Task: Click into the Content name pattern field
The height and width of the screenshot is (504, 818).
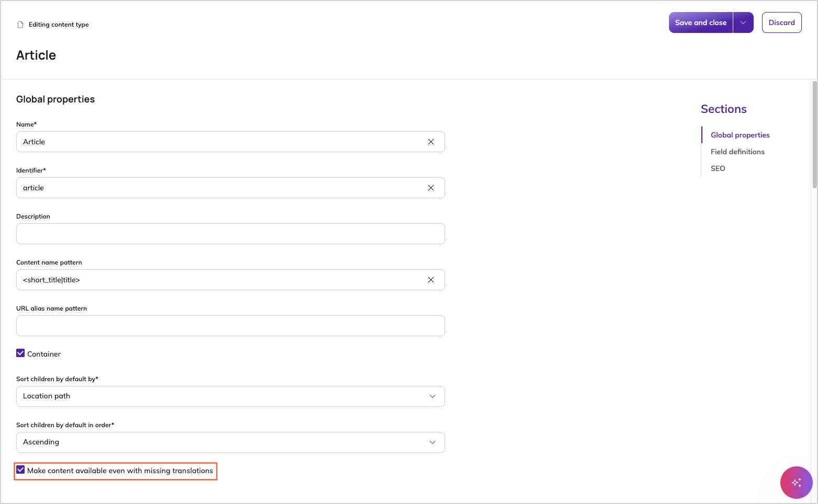Action: click(x=231, y=280)
